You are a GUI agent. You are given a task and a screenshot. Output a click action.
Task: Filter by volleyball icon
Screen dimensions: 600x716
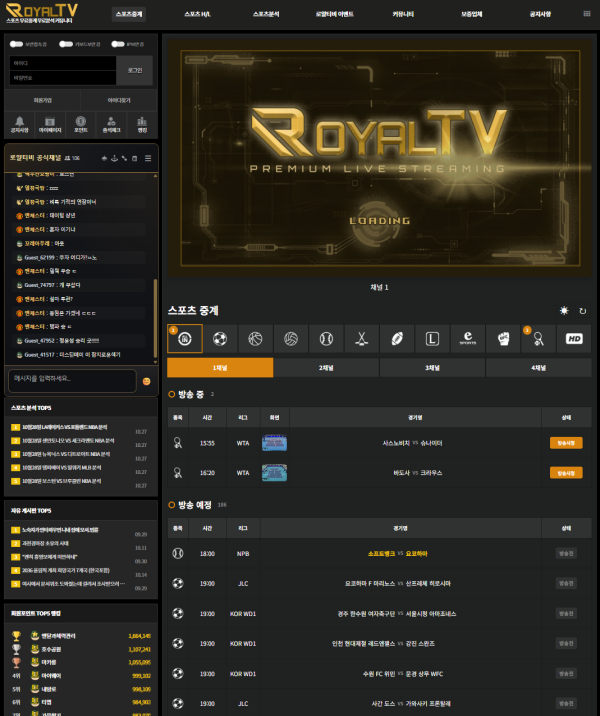(x=291, y=338)
